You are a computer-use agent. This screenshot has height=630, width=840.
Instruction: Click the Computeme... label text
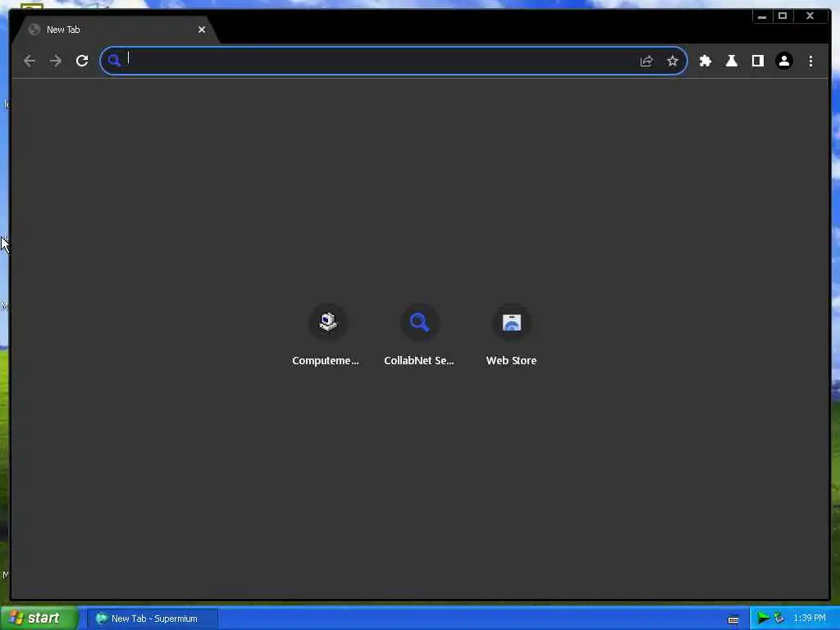click(x=325, y=361)
